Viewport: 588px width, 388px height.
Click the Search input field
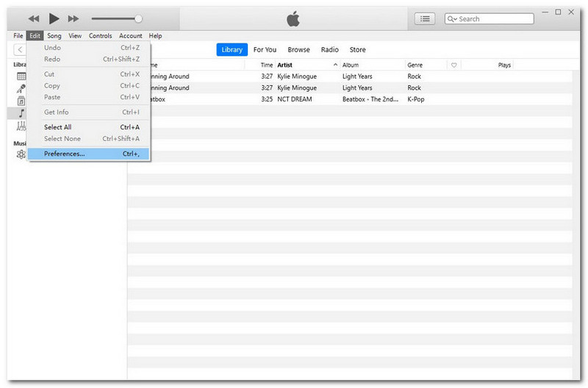pyautogui.click(x=489, y=19)
